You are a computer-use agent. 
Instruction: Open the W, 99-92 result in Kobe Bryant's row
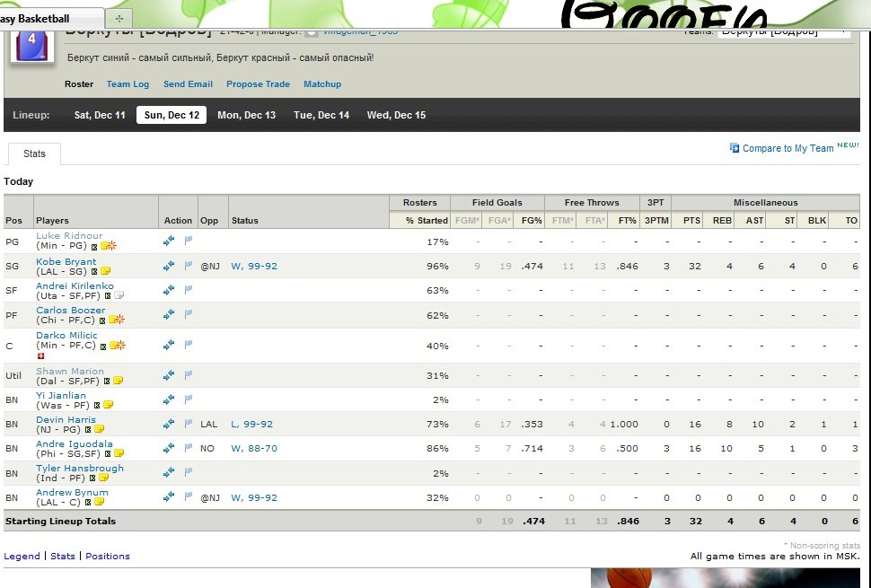coord(254,266)
